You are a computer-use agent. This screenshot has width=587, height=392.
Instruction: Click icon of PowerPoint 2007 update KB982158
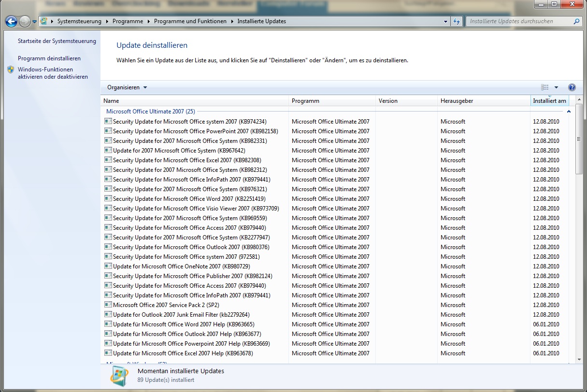[108, 131]
